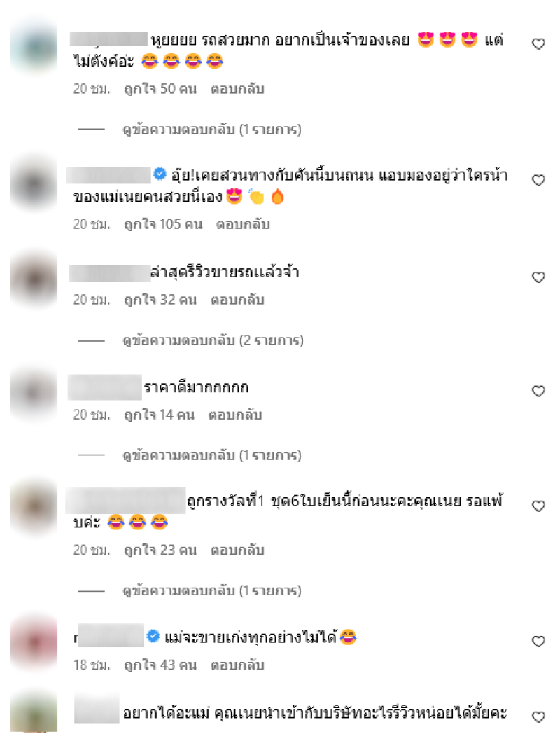Screen dimensions: 560x734
Task: View the 14 likes on 'ราคาดีมากกกกก'
Action: point(159,415)
